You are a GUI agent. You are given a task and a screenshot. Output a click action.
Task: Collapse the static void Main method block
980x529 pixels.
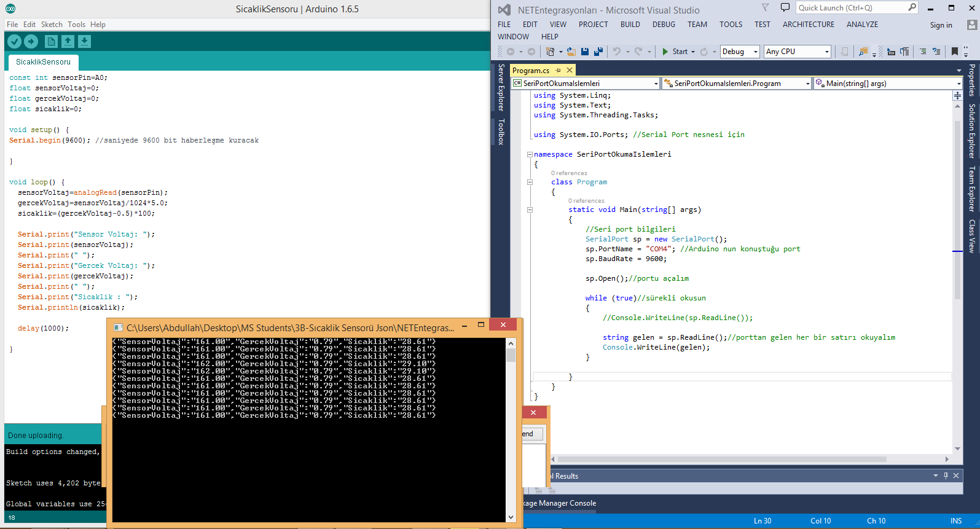coord(530,210)
